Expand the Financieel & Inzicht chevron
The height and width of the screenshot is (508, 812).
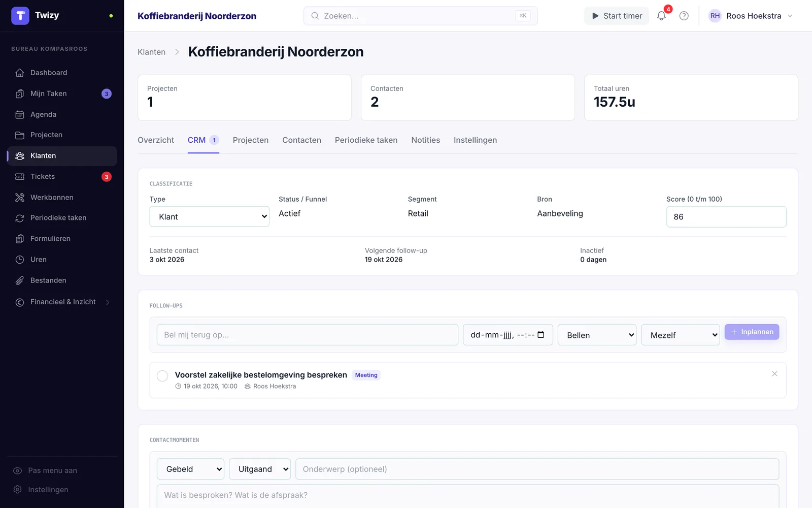click(x=108, y=302)
